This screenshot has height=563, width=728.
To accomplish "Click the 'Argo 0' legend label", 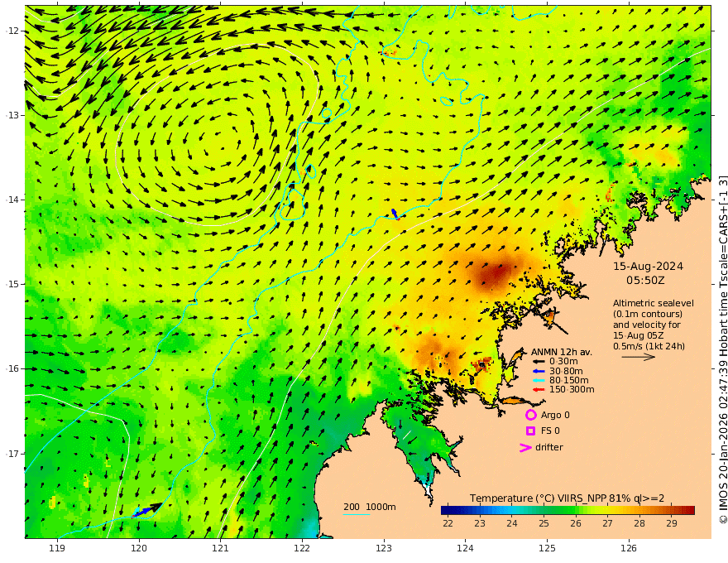I will pyautogui.click(x=555, y=415).
